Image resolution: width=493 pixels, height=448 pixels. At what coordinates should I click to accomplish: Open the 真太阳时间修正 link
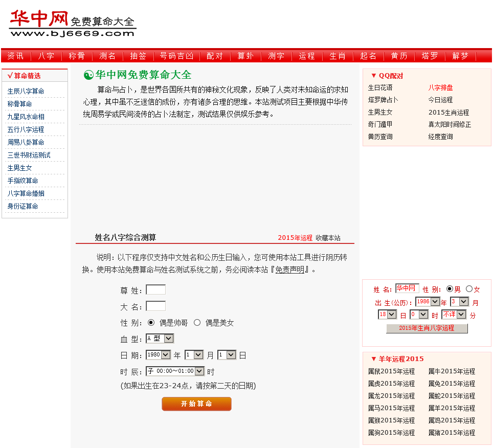pos(450,124)
